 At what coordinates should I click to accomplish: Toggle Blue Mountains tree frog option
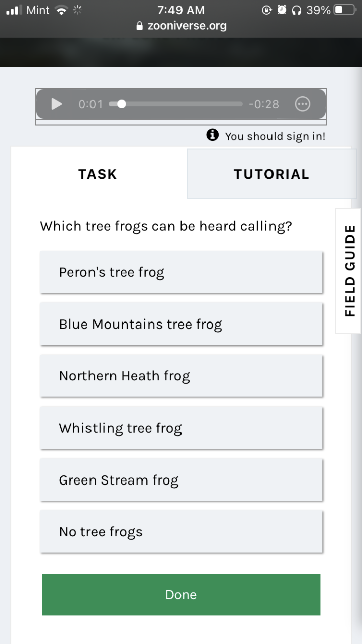(181, 324)
